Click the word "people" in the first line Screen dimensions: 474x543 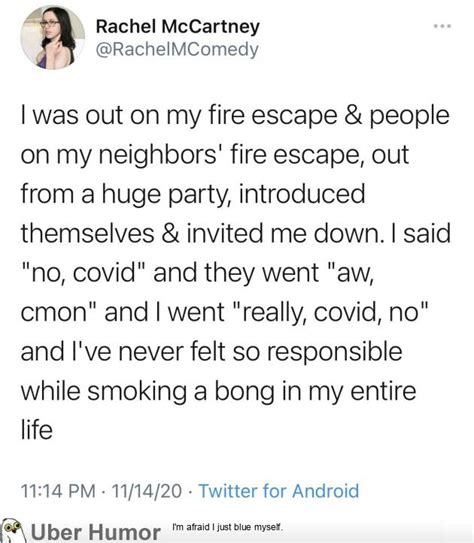point(410,117)
